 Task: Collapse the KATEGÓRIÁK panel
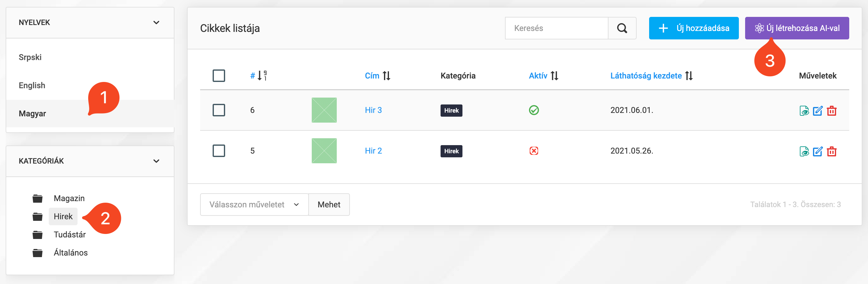(156, 161)
